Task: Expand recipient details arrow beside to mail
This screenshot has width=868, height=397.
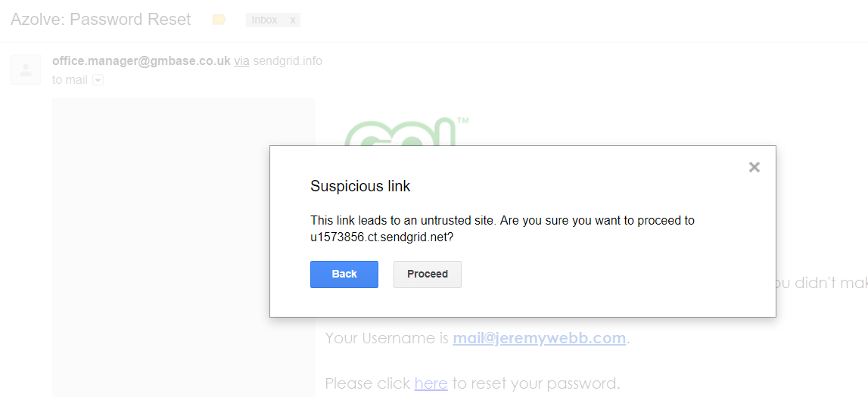Action: pyautogui.click(x=98, y=80)
